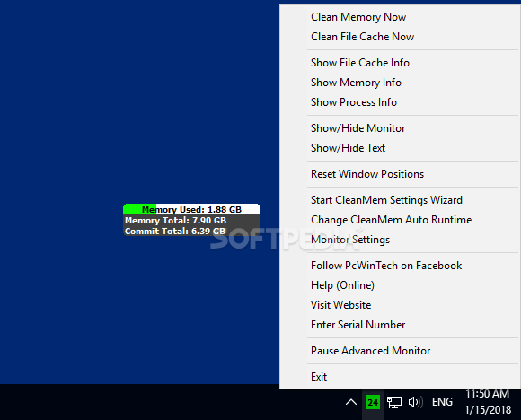This screenshot has width=521, height=420.
Task: Open Show Memory Info entry
Action: click(x=399, y=83)
